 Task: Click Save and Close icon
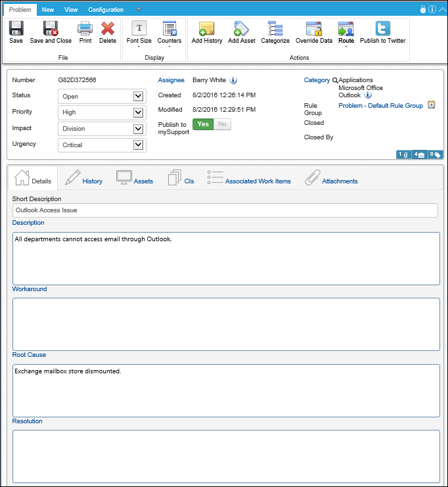coord(51,28)
